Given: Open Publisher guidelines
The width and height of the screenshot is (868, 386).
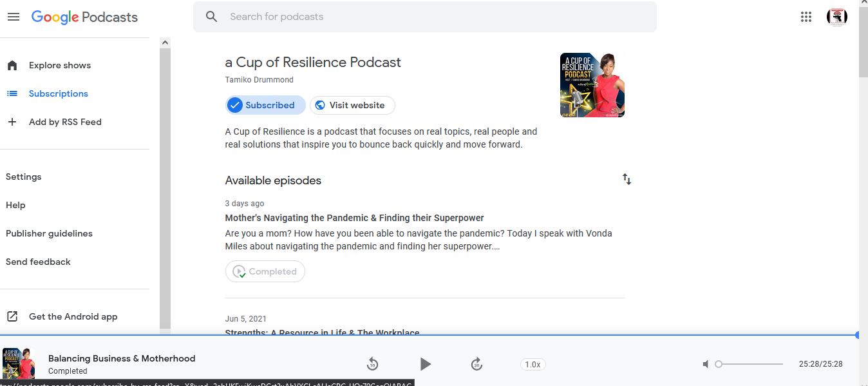Looking at the screenshot, I should pyautogui.click(x=49, y=233).
